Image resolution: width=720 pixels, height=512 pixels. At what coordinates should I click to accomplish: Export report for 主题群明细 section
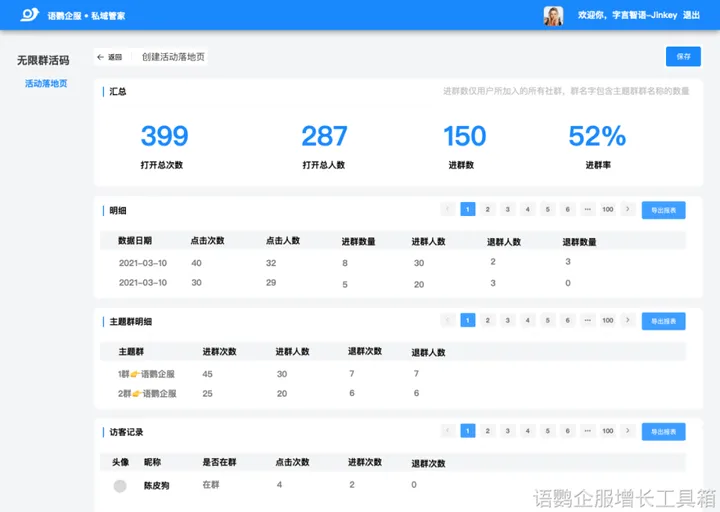coord(663,321)
